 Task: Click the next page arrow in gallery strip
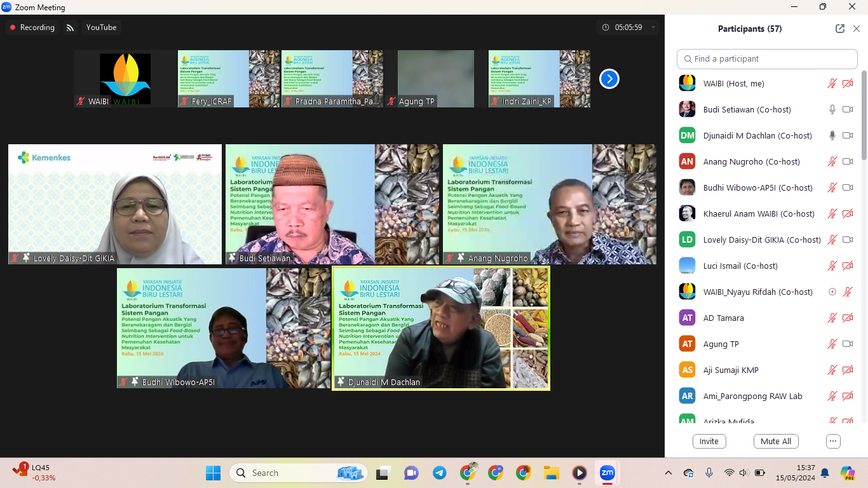(x=609, y=79)
